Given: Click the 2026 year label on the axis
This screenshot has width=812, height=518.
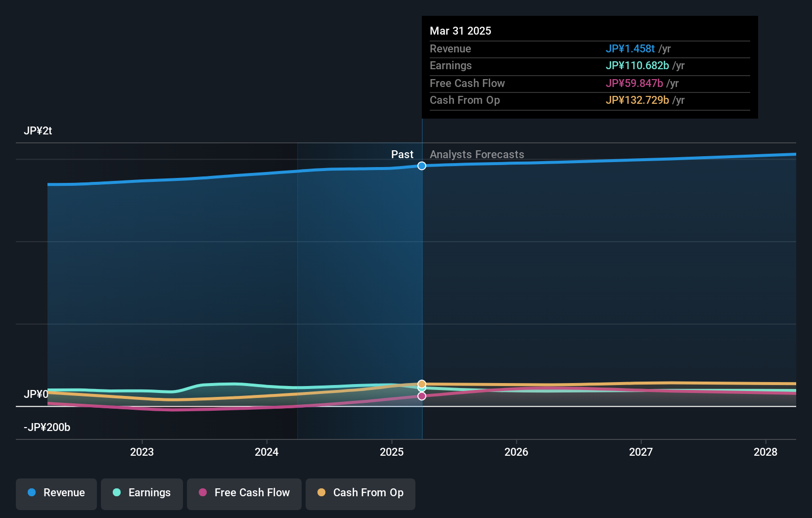Looking at the screenshot, I should click(516, 452).
